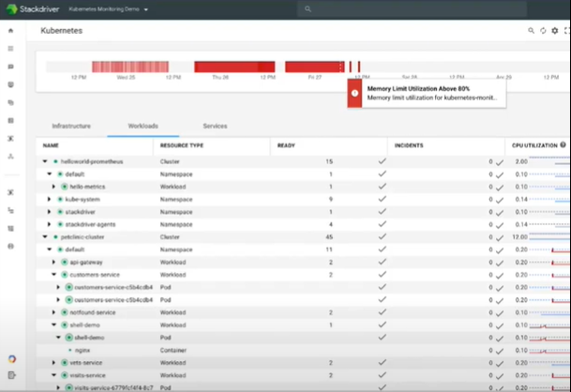The width and height of the screenshot is (571, 392).
Task: Collapse the helloworld-prometheus cluster row
Action: (45, 161)
